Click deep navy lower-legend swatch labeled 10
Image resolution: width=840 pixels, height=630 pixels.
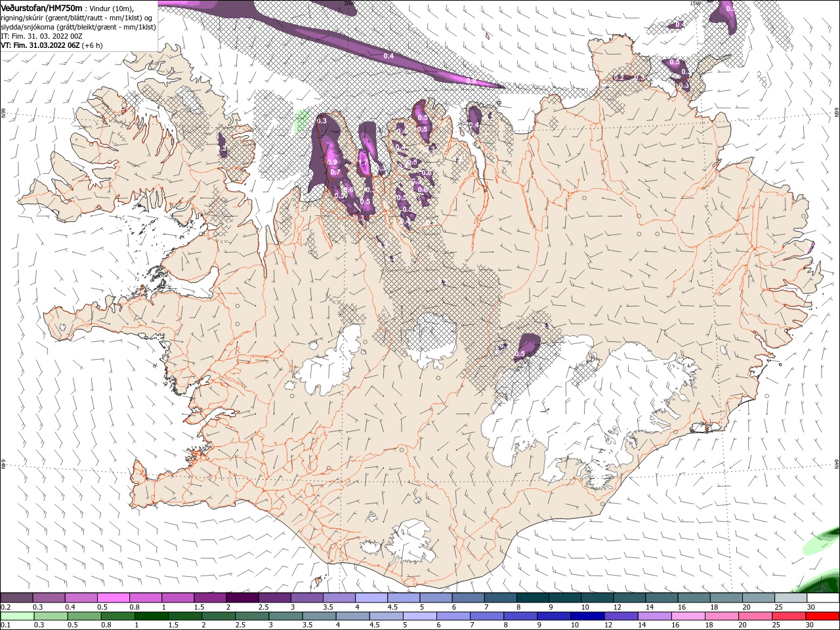(x=587, y=616)
